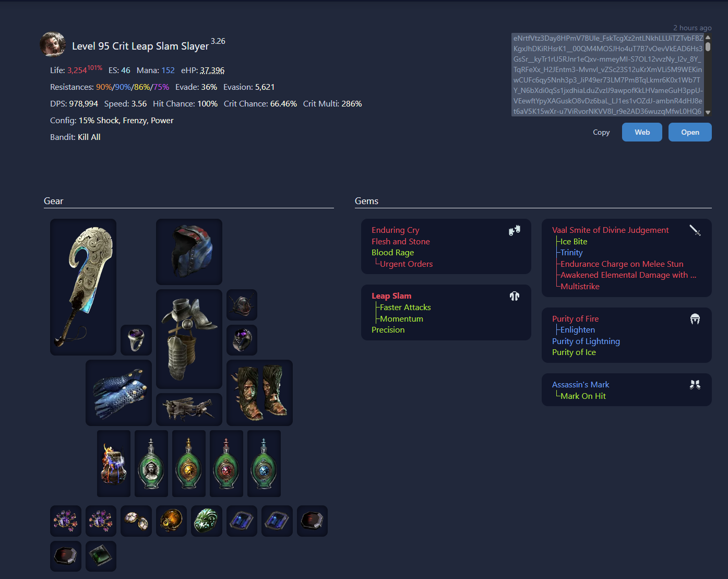Click the blue Open button
The image size is (728, 579).
(x=690, y=132)
